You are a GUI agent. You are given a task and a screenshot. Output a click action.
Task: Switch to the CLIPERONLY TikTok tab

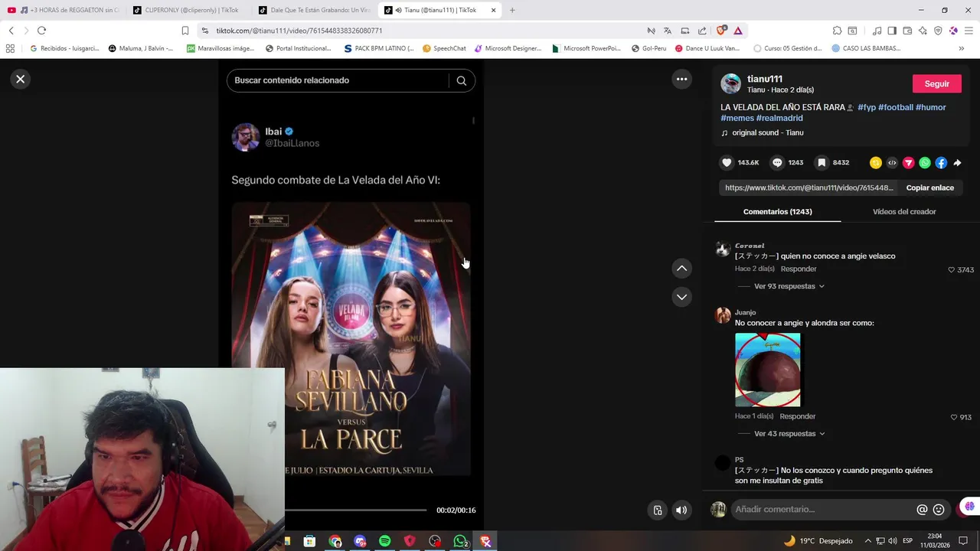point(188,10)
